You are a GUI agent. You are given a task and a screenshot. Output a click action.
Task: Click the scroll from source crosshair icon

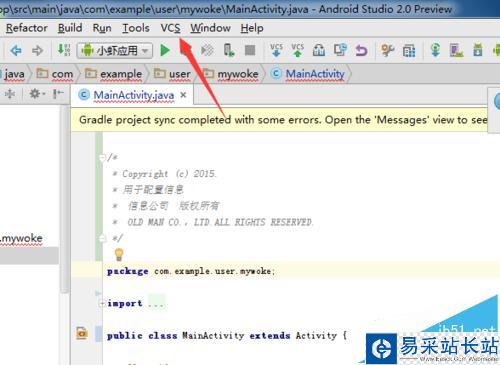coord(10,94)
